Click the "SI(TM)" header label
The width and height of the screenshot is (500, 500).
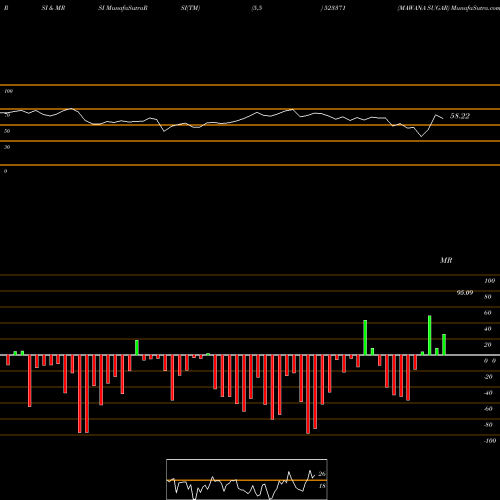(x=190, y=8)
